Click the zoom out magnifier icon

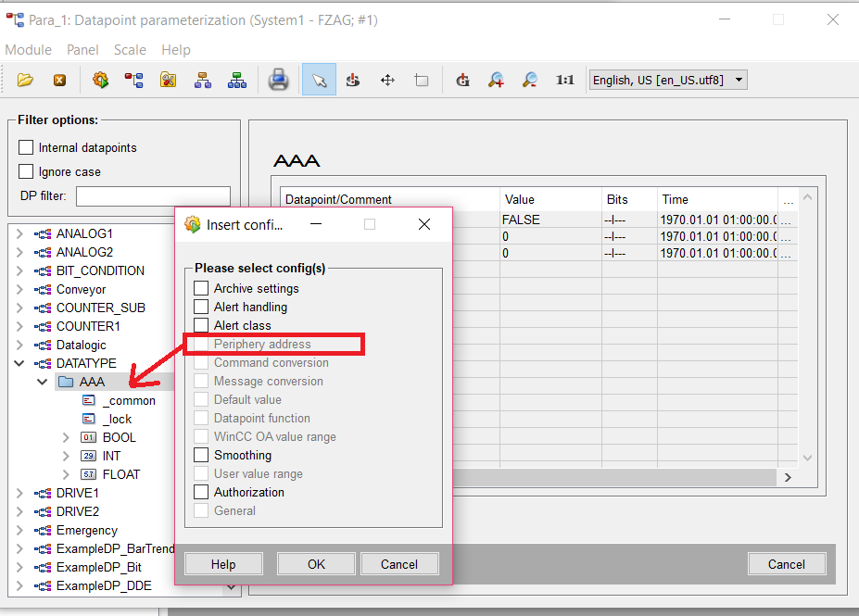click(529, 81)
